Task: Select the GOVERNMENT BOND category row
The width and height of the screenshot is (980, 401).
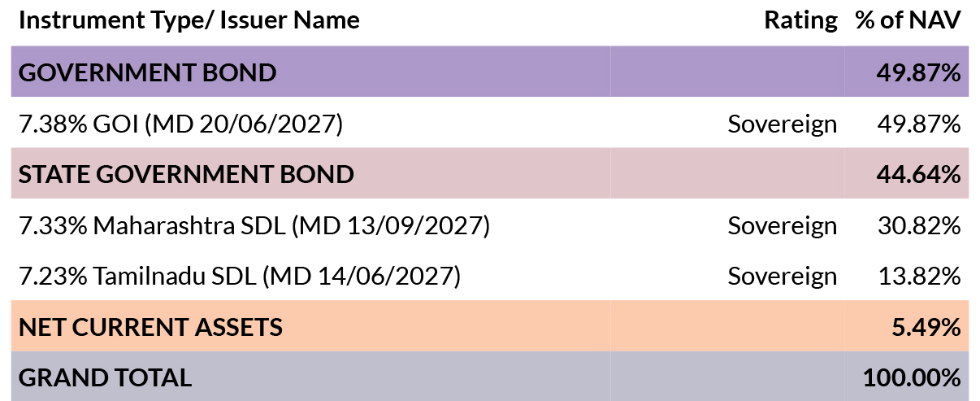Action: pos(490,72)
